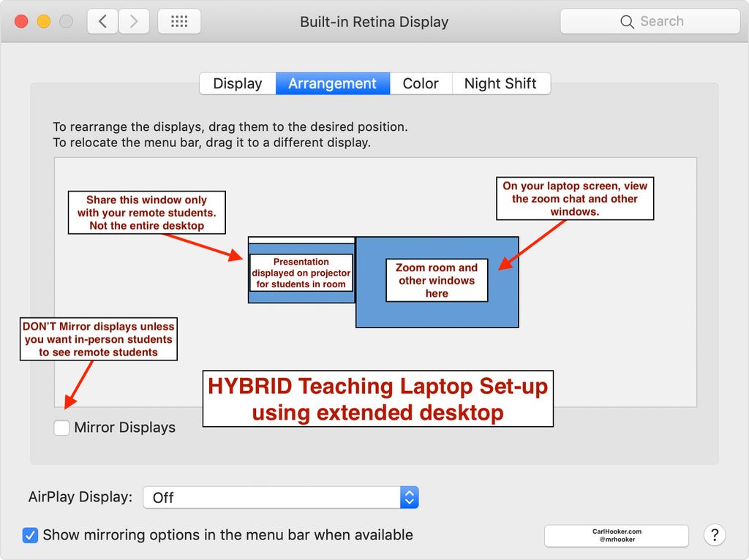Click the forward navigation arrow
Viewport: 749px width, 560px height.
point(134,21)
